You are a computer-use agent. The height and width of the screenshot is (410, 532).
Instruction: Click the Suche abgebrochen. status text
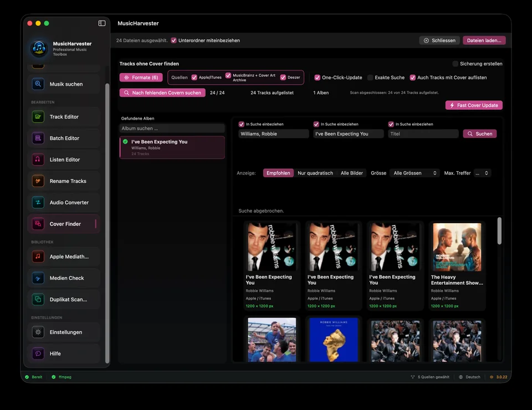pyautogui.click(x=261, y=211)
